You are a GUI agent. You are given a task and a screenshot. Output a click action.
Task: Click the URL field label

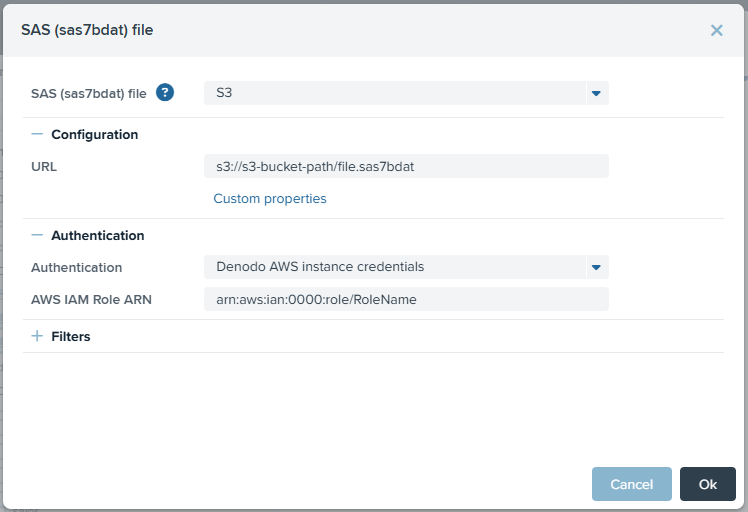coord(44,167)
